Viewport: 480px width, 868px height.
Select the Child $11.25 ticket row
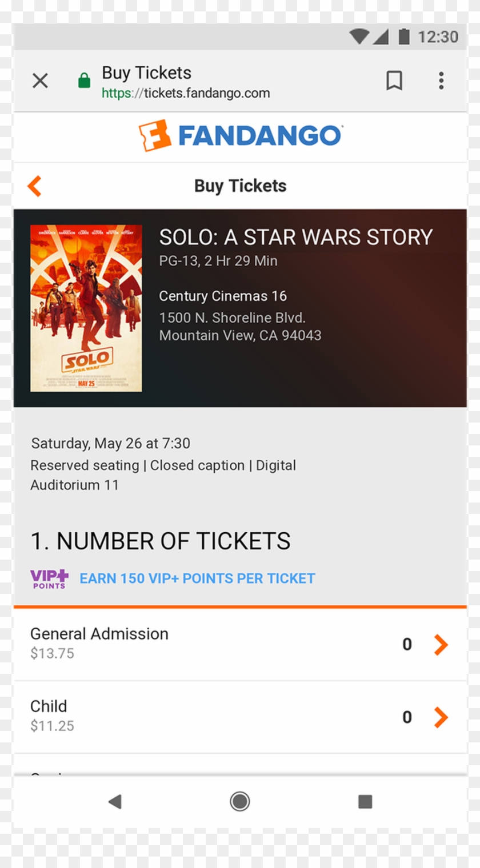[x=171, y=717]
